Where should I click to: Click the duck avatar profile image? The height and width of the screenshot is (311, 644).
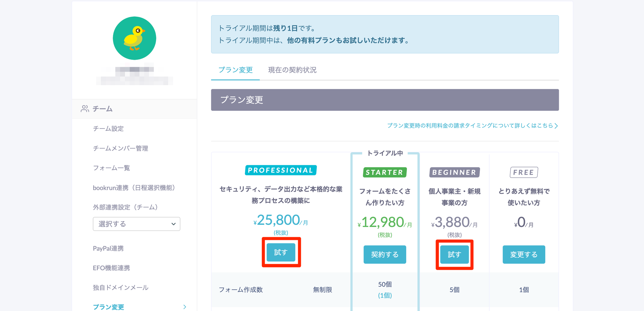[x=134, y=38]
